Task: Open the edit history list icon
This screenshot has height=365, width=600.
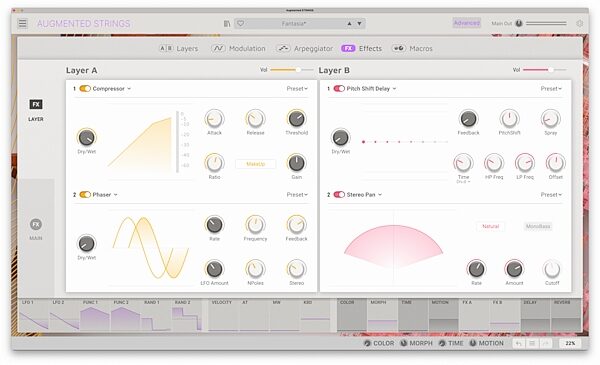Action: [x=532, y=344]
